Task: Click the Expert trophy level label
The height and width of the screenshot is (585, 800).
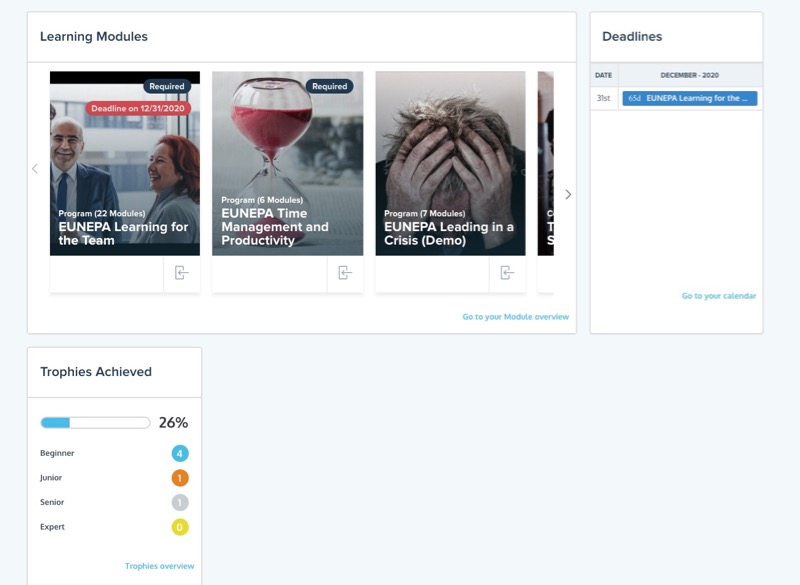Action: 52,526
